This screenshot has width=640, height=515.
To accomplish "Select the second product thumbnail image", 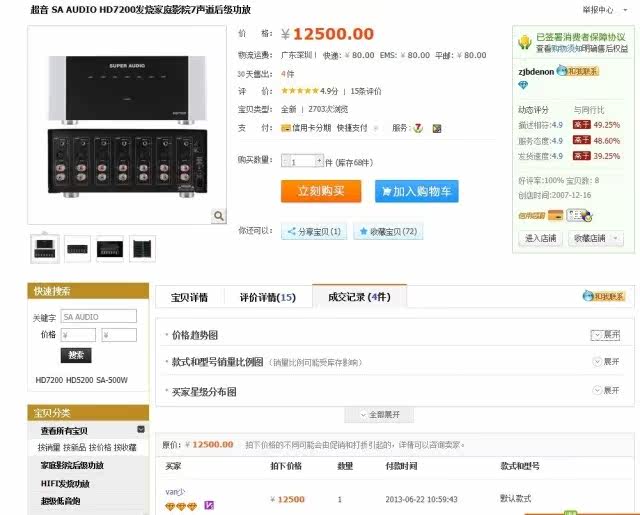I will tap(78, 248).
